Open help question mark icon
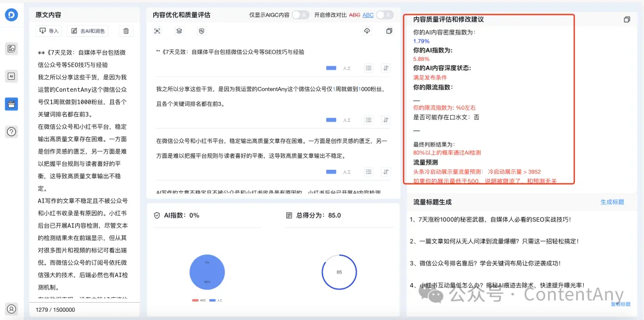644x320 pixels. click(11, 132)
